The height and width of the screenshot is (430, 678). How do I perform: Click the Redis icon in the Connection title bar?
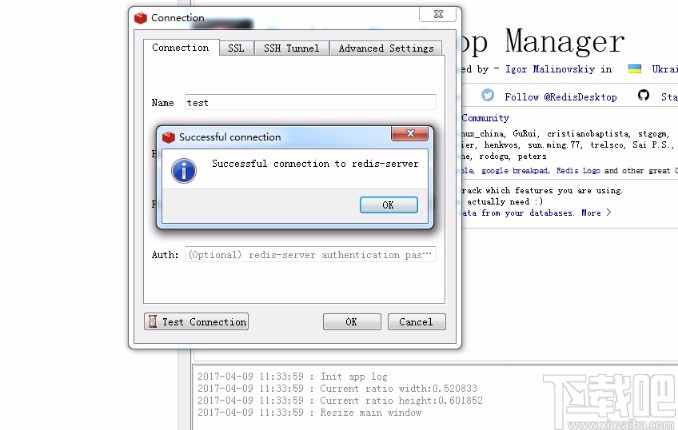[141, 18]
